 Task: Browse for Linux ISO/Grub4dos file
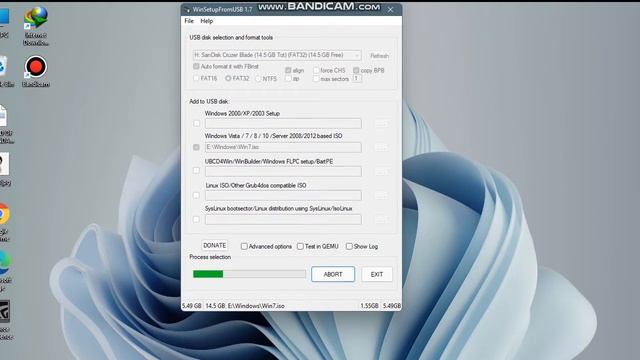pos(381,196)
